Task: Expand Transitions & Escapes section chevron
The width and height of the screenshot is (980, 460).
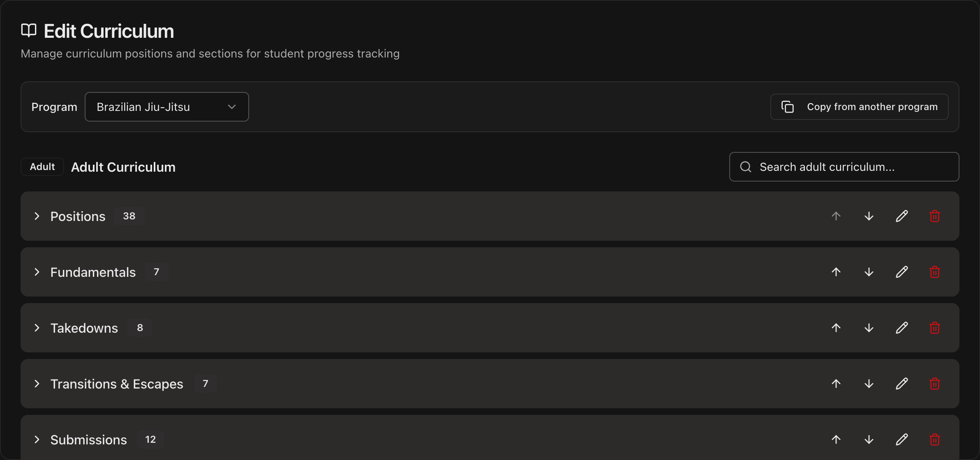Action: tap(37, 384)
